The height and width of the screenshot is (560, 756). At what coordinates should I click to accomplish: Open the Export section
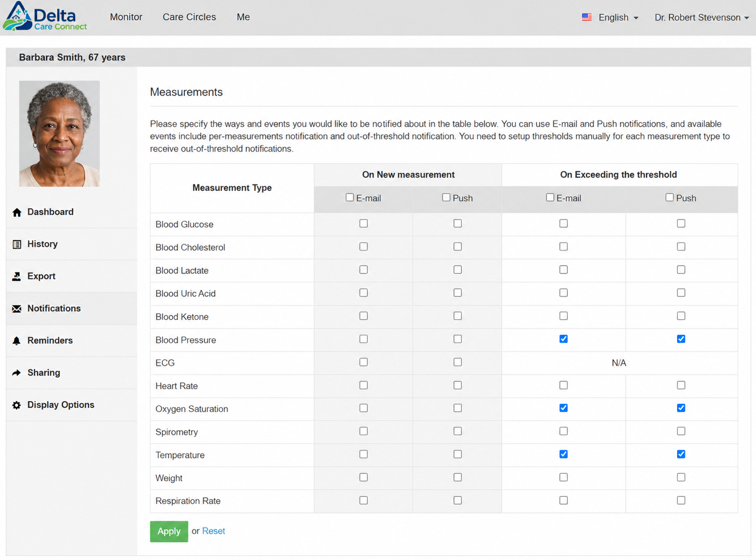(72, 277)
